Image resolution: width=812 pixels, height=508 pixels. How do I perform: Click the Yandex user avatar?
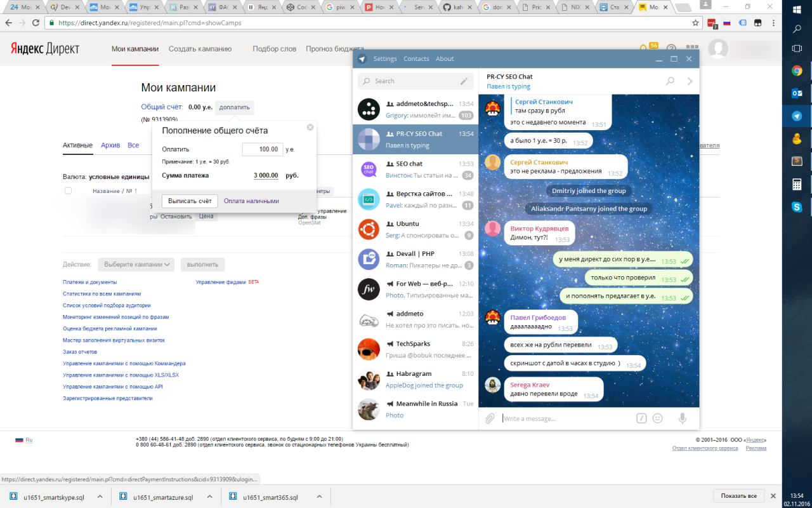click(x=718, y=49)
